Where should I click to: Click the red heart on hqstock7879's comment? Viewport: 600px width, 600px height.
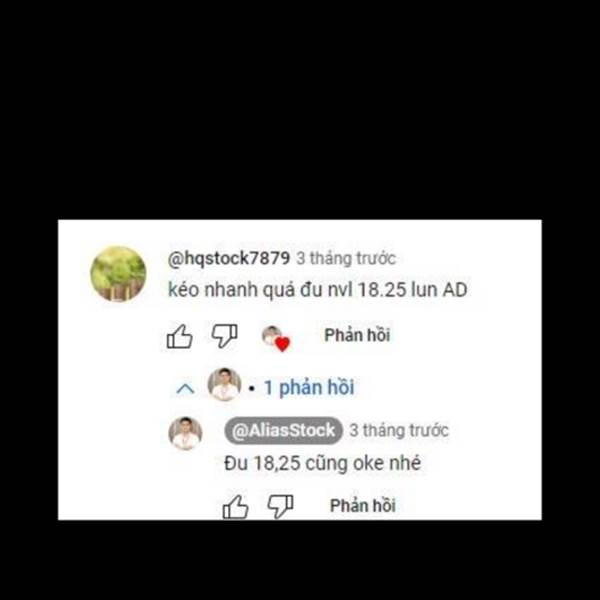coord(282,344)
